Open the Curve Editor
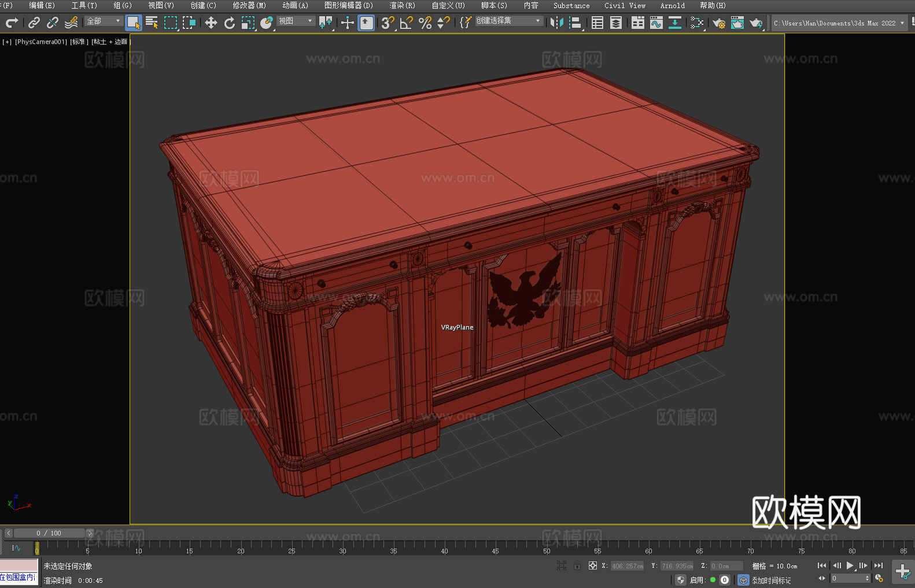915x588 pixels. tap(656, 23)
